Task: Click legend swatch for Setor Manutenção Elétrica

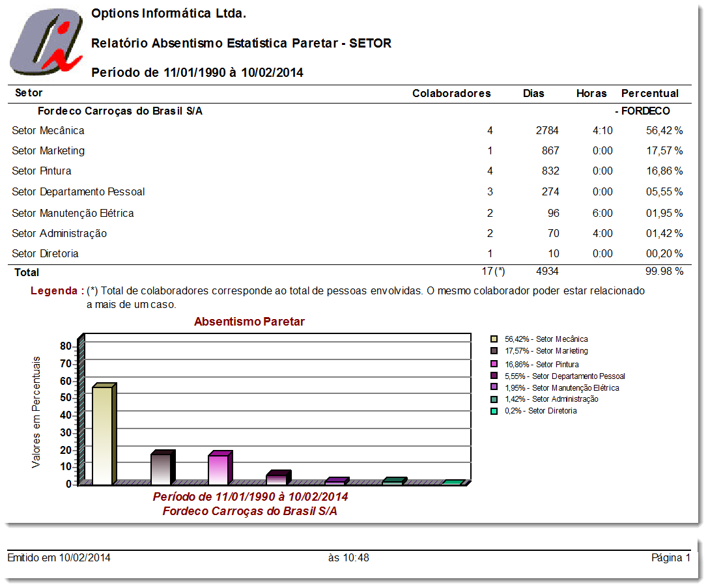Action: (x=494, y=387)
